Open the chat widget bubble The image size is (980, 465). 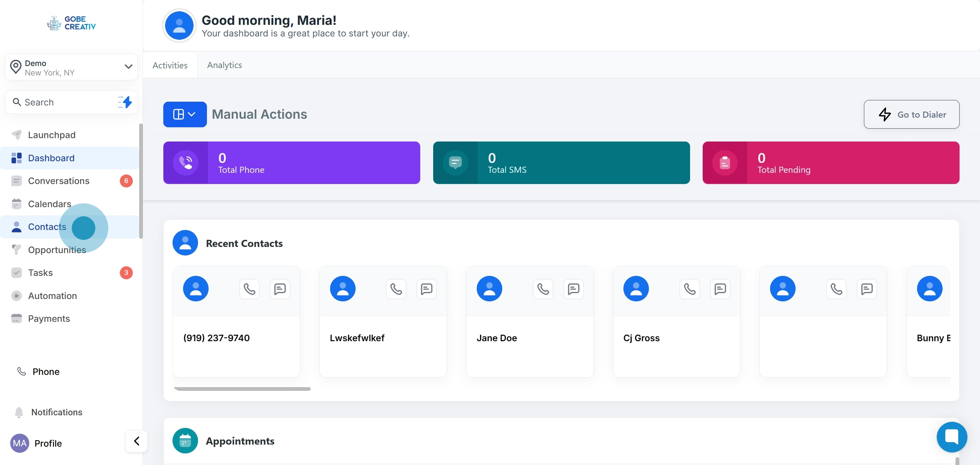tap(951, 436)
